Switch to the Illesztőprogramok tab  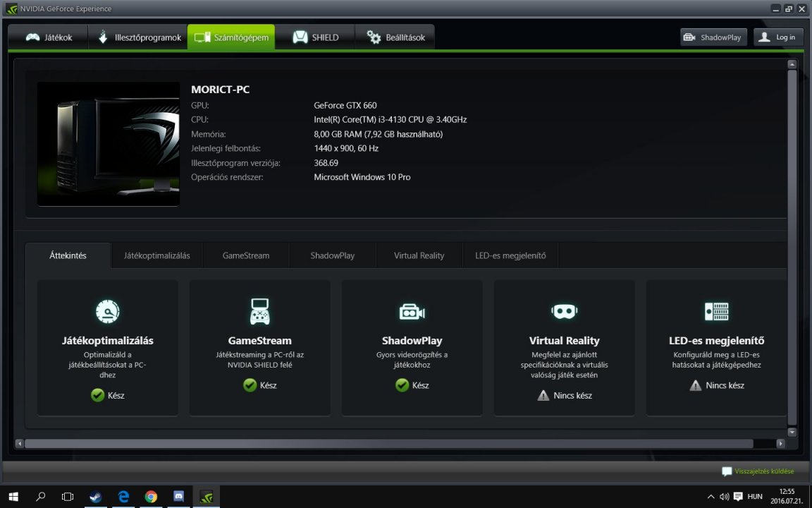click(x=138, y=37)
